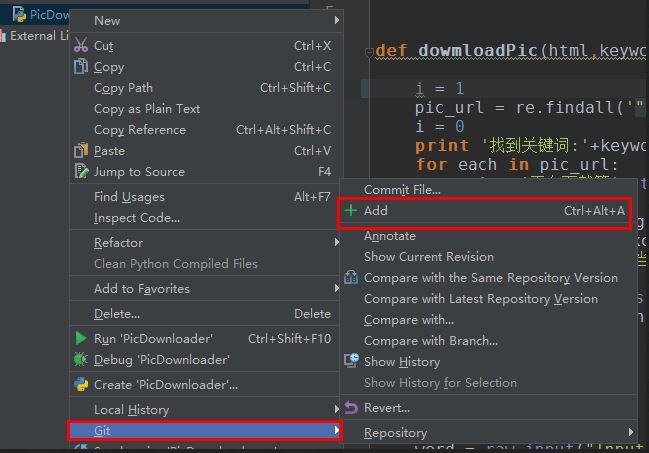Click the purple Revert arrow icon
The width and height of the screenshot is (649, 453).
(351, 407)
